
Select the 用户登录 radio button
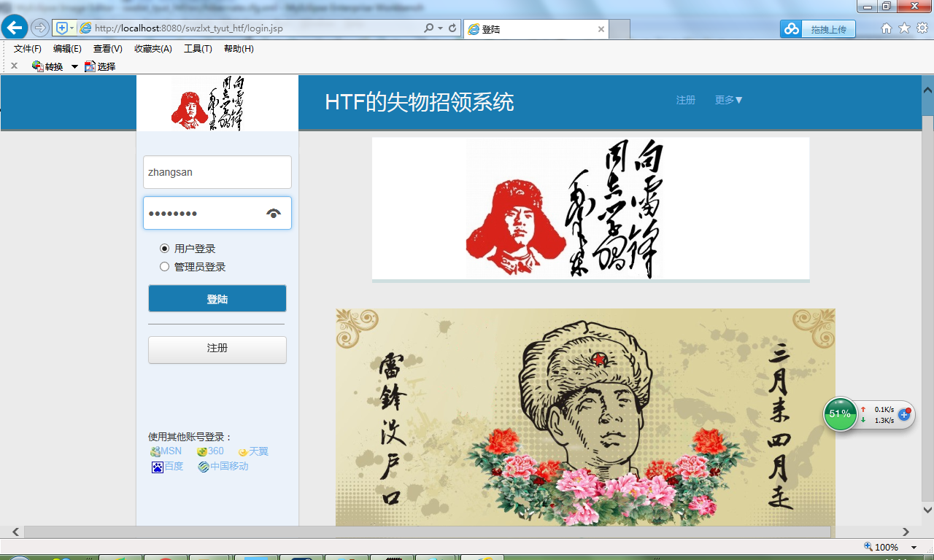click(164, 249)
